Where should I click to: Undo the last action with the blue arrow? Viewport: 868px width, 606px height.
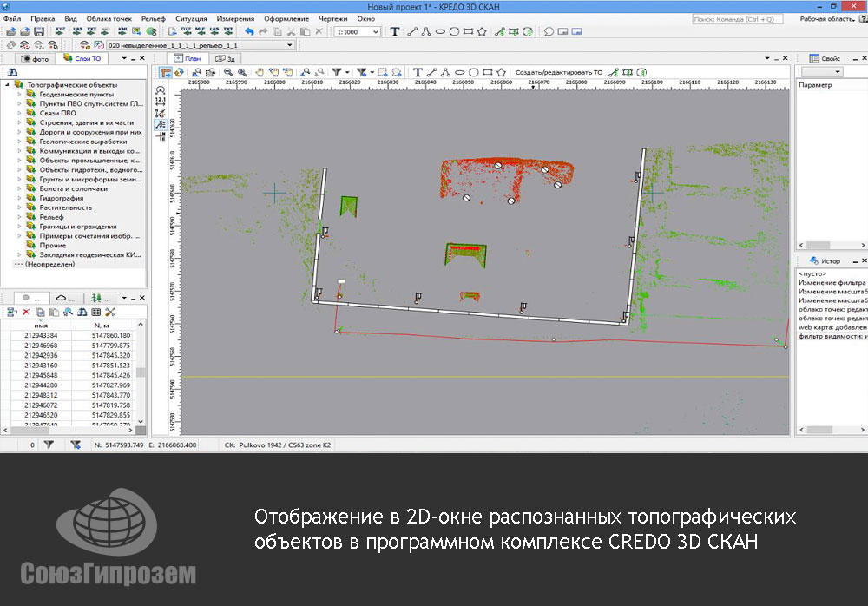tap(249, 31)
